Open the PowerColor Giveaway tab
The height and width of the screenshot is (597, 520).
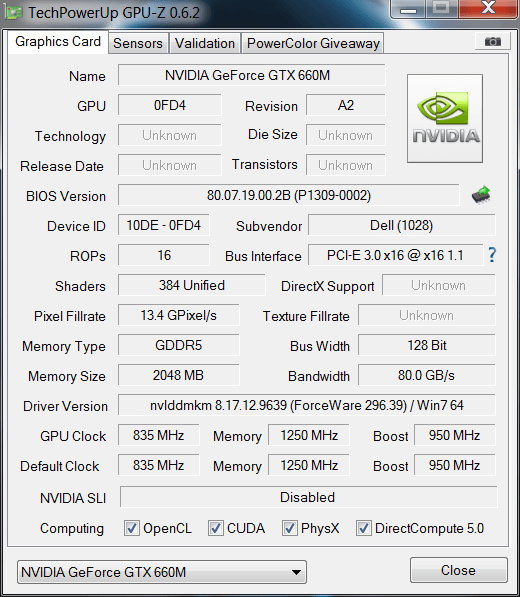[313, 43]
